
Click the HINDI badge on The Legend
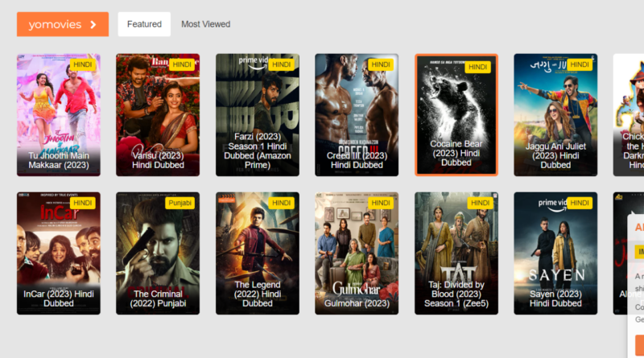281,203
